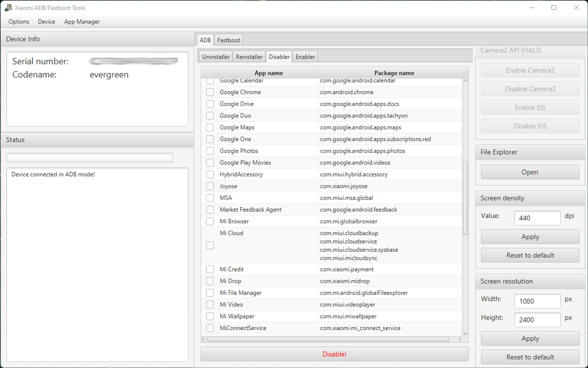588x368 pixels.
Task: Select the ADB tab
Action: coord(205,40)
